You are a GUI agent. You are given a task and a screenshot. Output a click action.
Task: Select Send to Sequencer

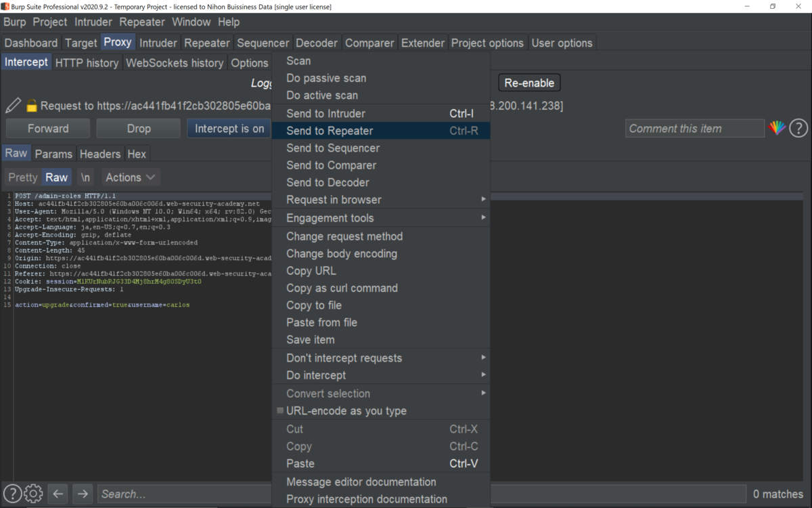tap(380, 148)
